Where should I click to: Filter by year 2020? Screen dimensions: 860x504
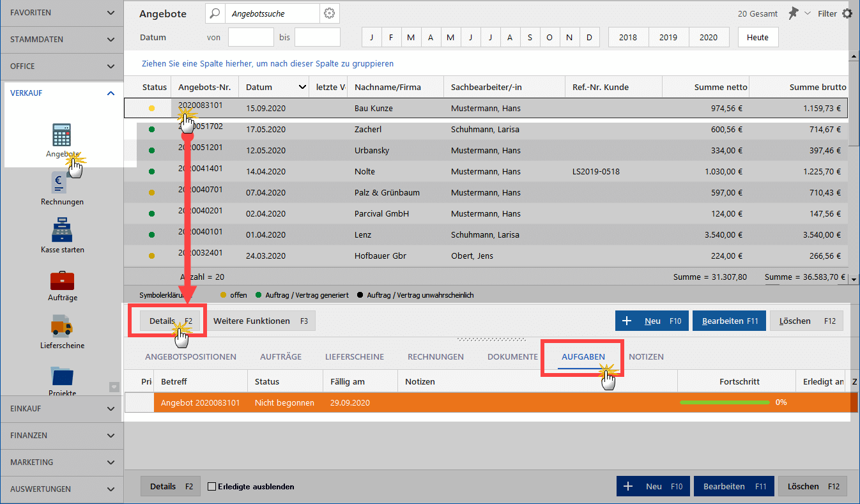click(709, 37)
